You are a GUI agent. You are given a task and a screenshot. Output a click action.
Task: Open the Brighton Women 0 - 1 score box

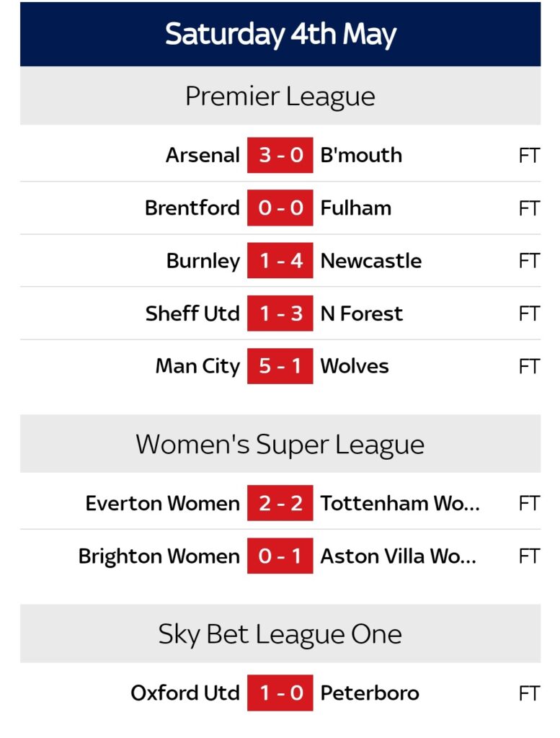point(280,556)
